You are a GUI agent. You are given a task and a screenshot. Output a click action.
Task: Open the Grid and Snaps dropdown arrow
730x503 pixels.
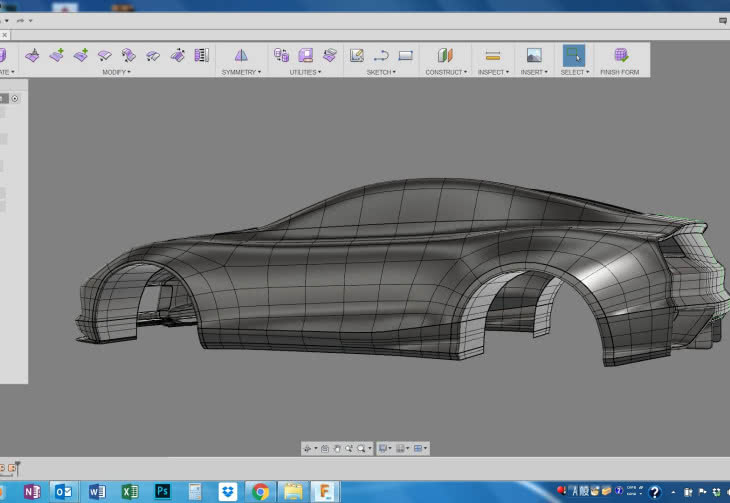408,449
